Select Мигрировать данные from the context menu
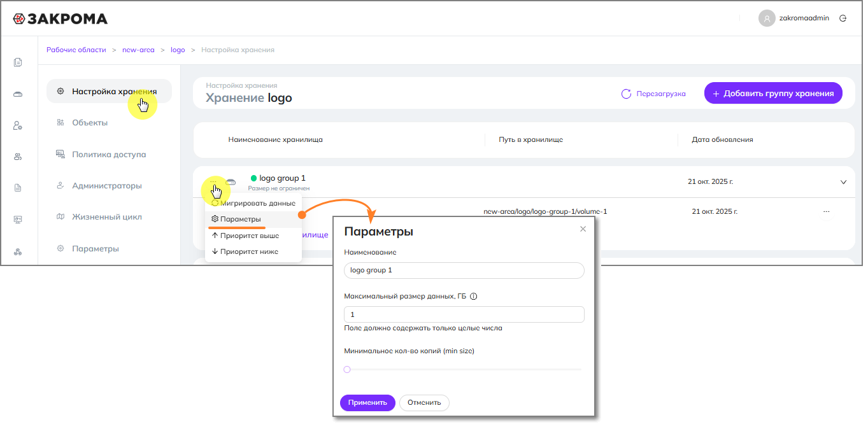 click(x=253, y=203)
